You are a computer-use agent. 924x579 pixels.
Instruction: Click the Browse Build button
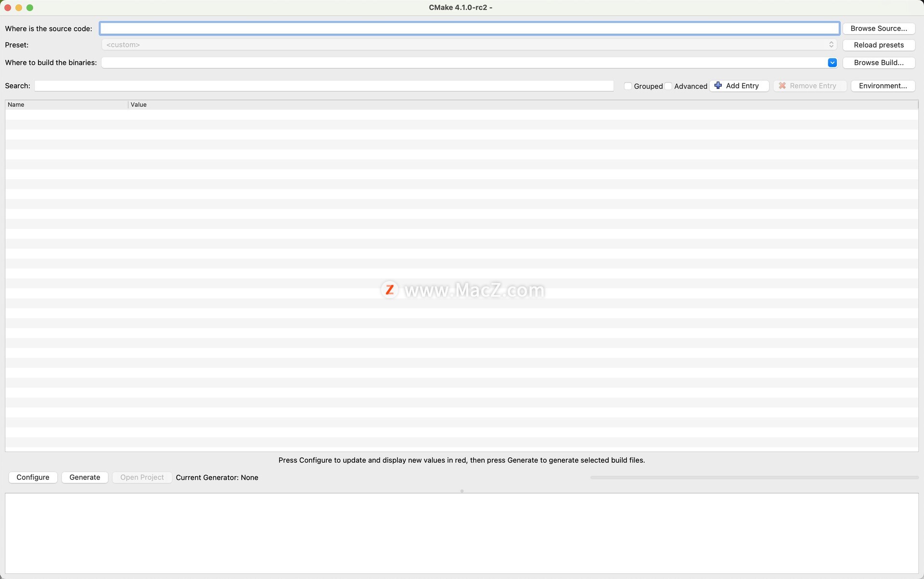coord(878,63)
